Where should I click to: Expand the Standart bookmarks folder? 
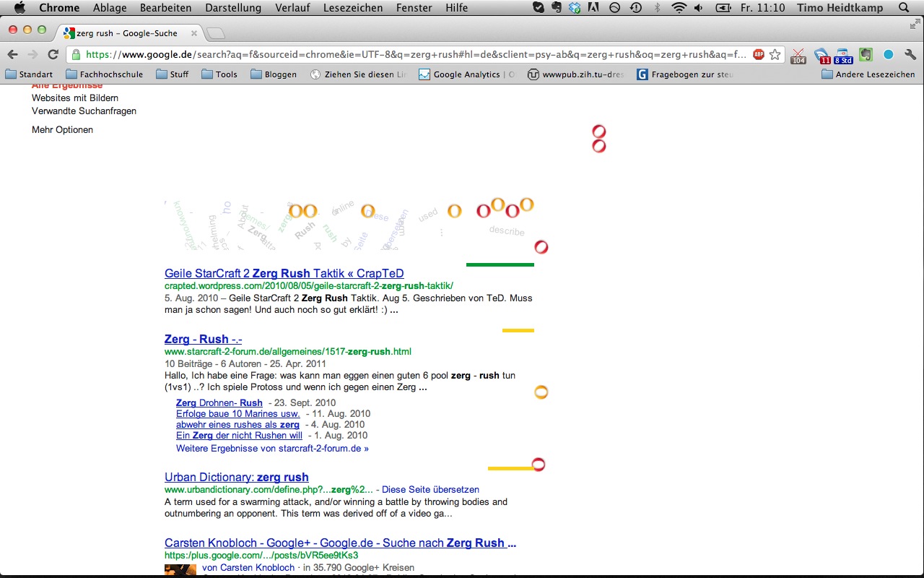tap(29, 74)
